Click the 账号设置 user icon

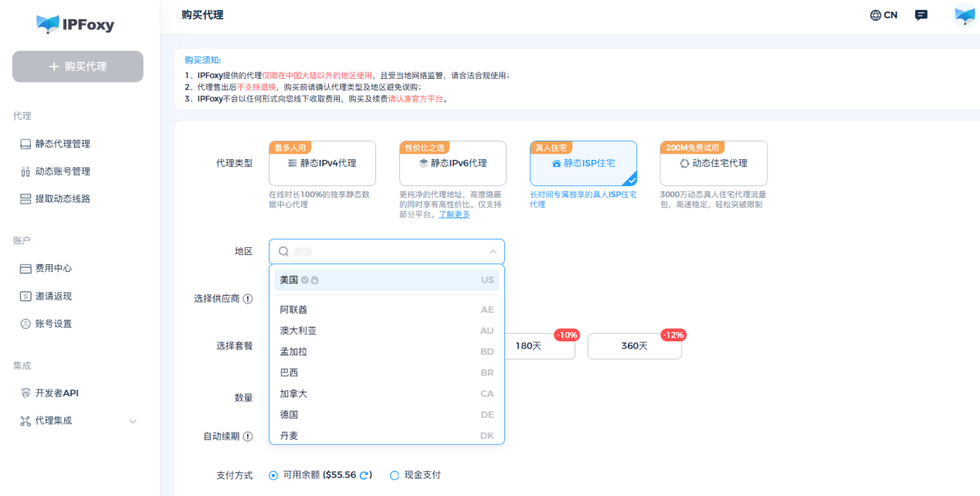coord(25,324)
